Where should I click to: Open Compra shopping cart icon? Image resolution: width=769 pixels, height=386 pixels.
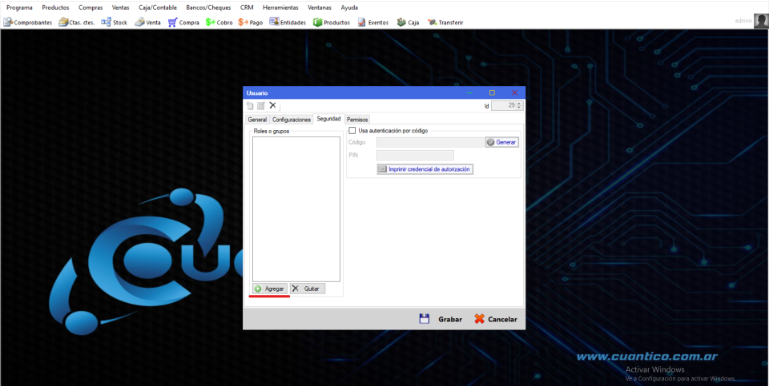click(x=183, y=23)
